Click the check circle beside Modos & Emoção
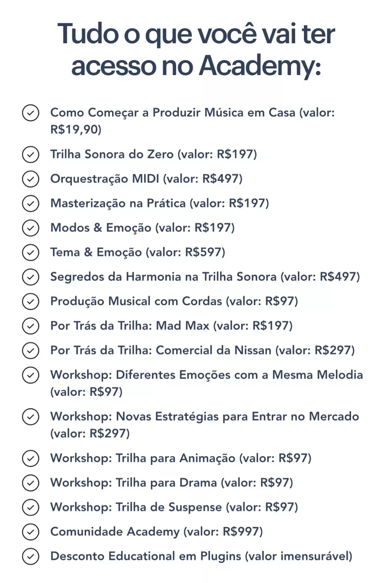392x583 pixels. point(31,228)
